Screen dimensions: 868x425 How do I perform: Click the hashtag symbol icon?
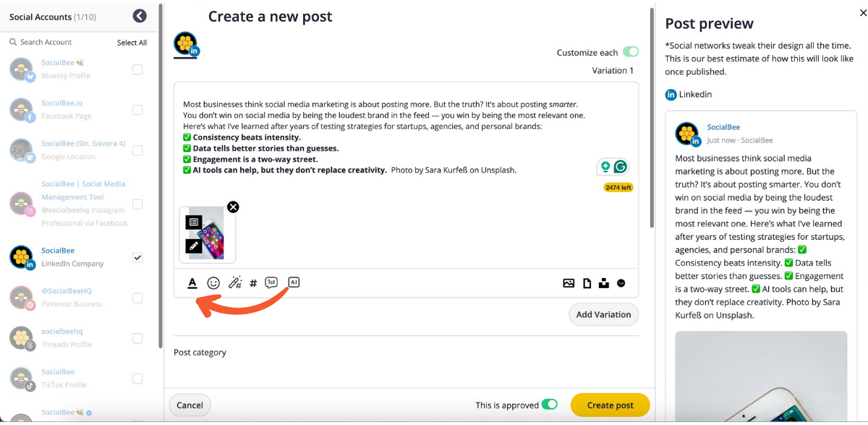point(253,283)
